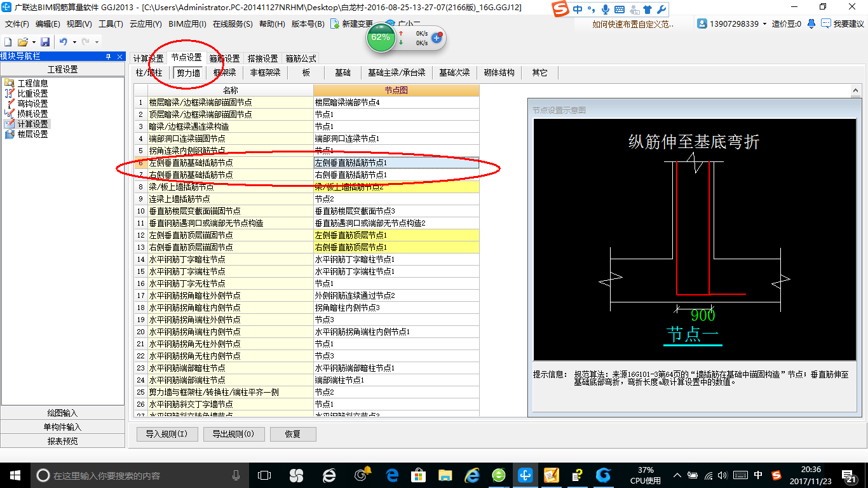868x488 pixels.
Task: Click the pin icon on 模块导航栏
Action: pos(109,57)
